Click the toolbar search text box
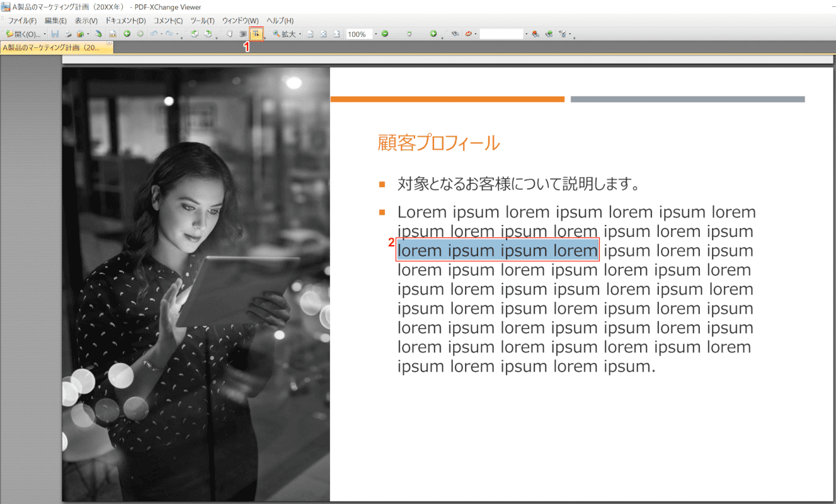Viewport: 836px width, 504px height. coord(501,34)
